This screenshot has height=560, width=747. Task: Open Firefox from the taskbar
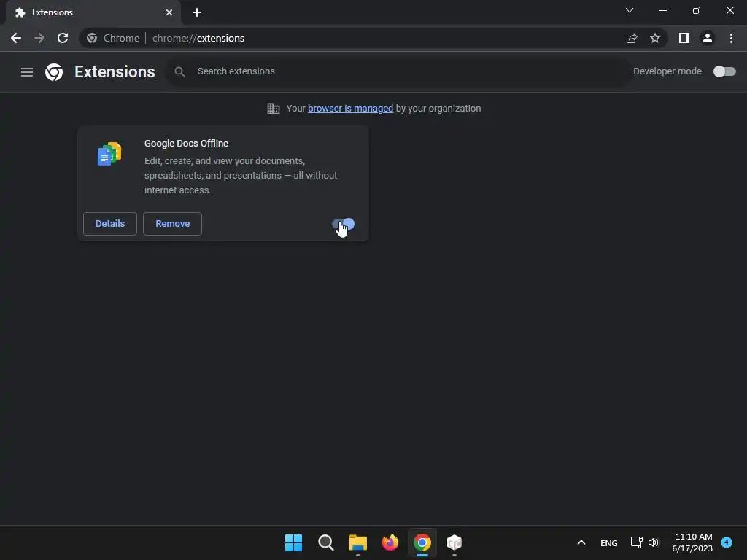pyautogui.click(x=390, y=542)
